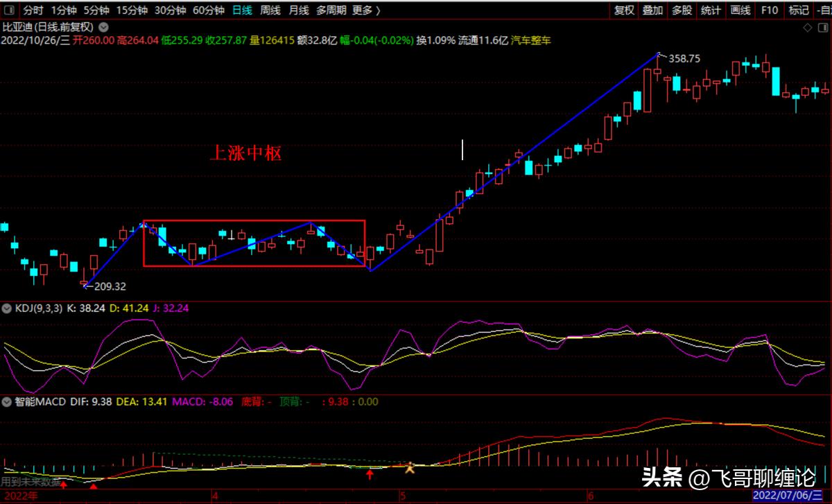Click the diamond icon at top right of chart
This screenshot has width=832, height=504.
(806, 28)
